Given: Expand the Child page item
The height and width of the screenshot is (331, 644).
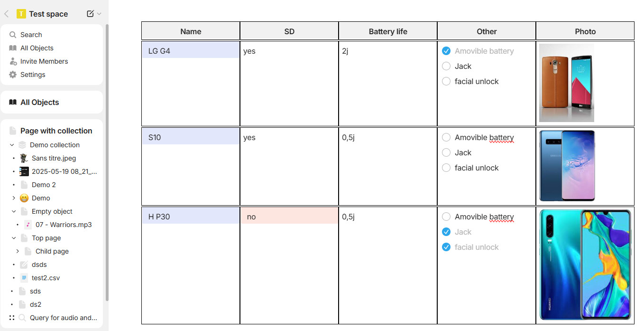Looking at the screenshot, I should (x=18, y=251).
